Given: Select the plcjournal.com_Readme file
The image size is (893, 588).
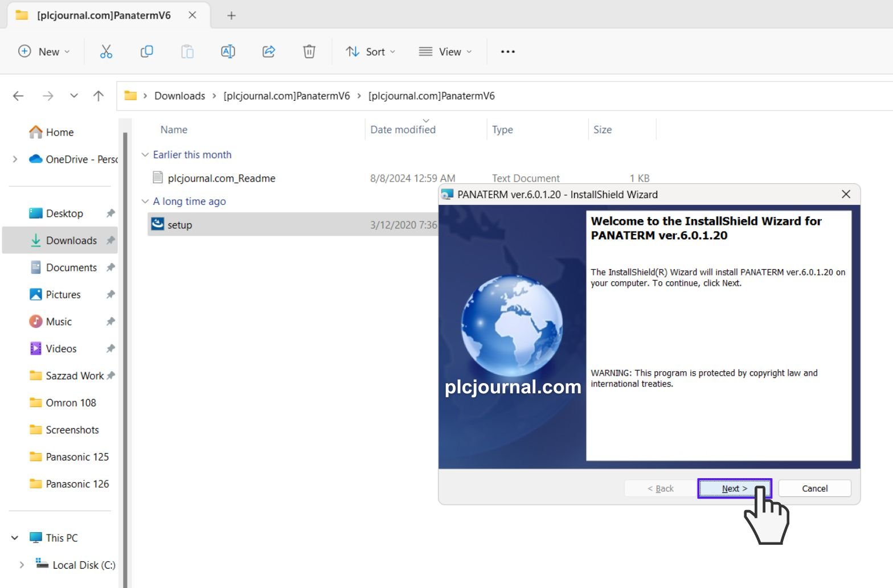Looking at the screenshot, I should 221,178.
